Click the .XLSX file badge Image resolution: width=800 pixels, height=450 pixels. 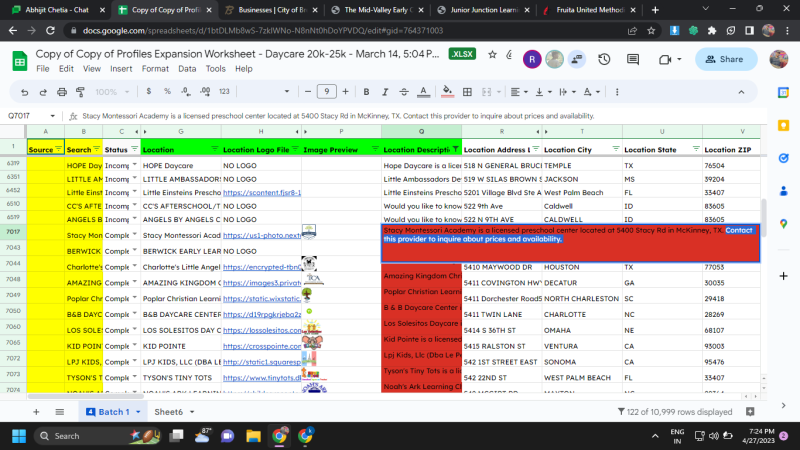coord(462,54)
